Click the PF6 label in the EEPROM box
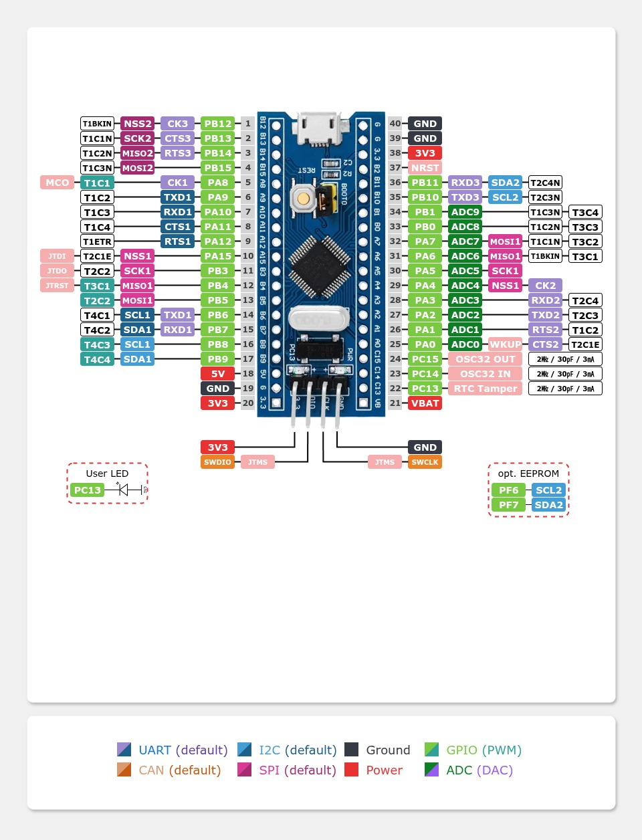Screen dimensions: 642x840 click(x=508, y=490)
